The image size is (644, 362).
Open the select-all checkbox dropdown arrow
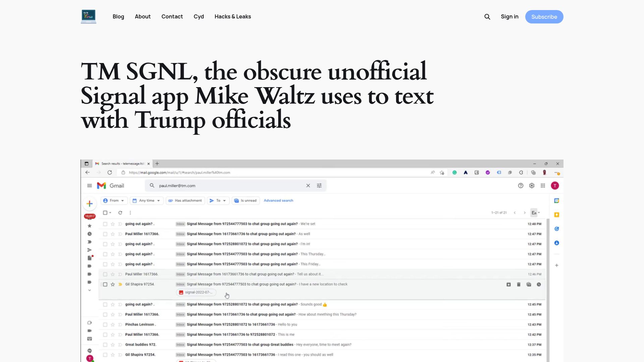click(x=110, y=213)
